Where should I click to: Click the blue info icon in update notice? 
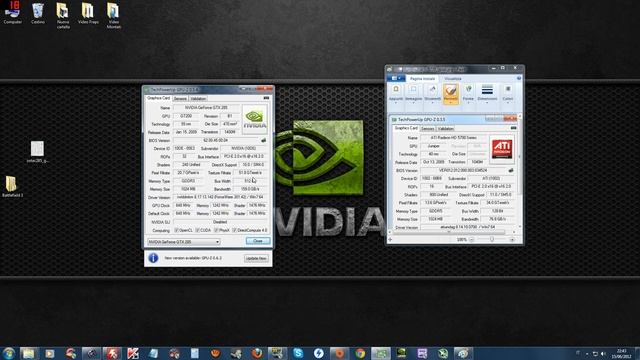153,258
